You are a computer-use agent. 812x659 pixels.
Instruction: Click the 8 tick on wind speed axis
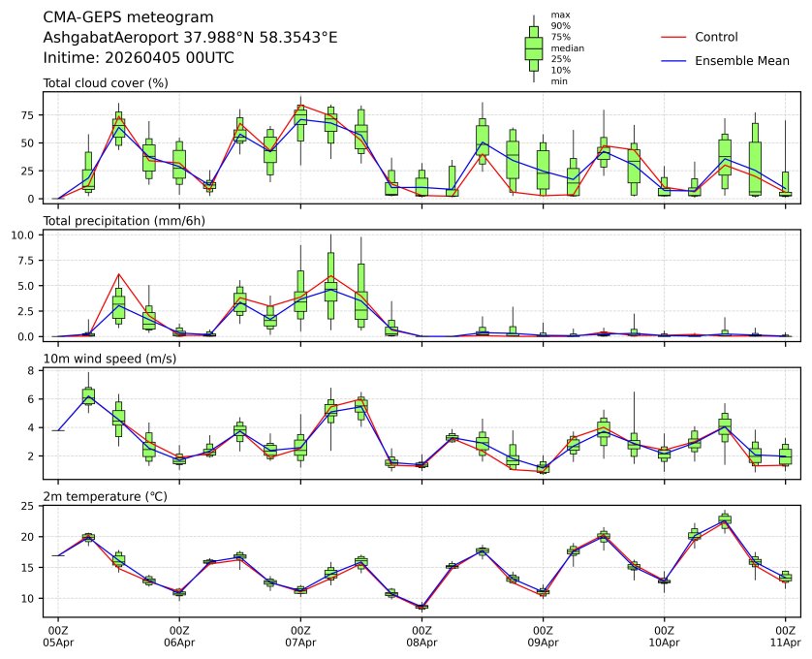click(32, 370)
